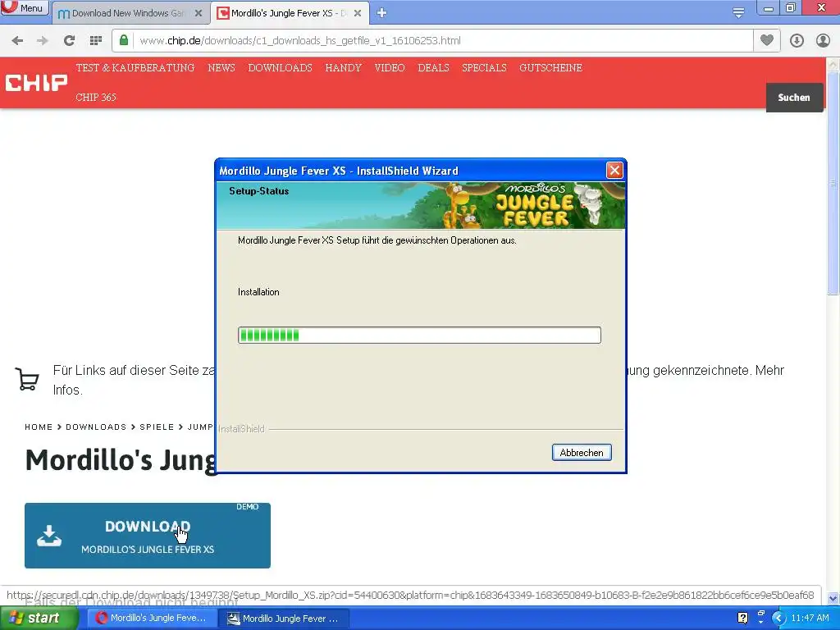Close the InstallShield Wizard dialog
This screenshot has width=840, height=630.
614,171
